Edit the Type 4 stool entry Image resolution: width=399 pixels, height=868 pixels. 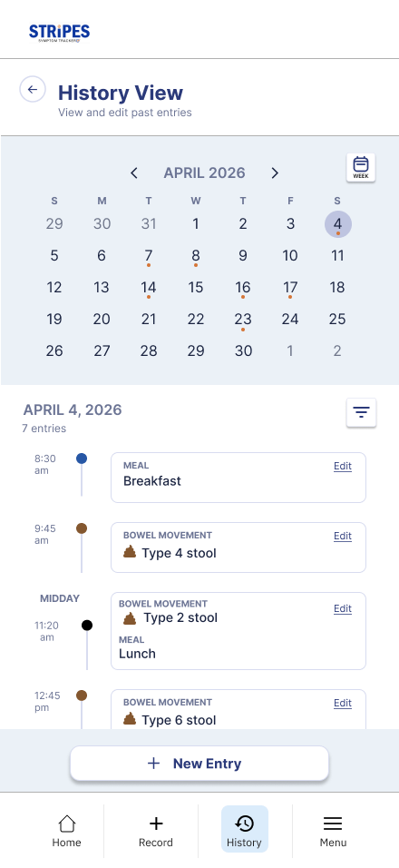coord(343,536)
